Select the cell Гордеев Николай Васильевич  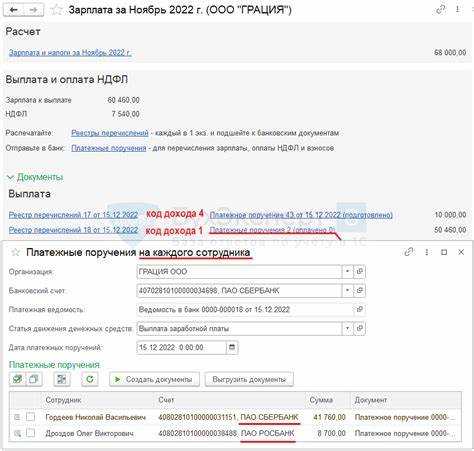click(96, 417)
